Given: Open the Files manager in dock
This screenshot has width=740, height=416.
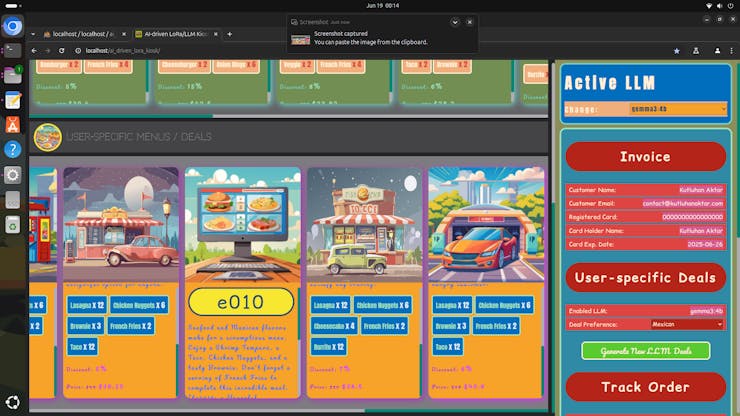Looking at the screenshot, I should point(13,75).
